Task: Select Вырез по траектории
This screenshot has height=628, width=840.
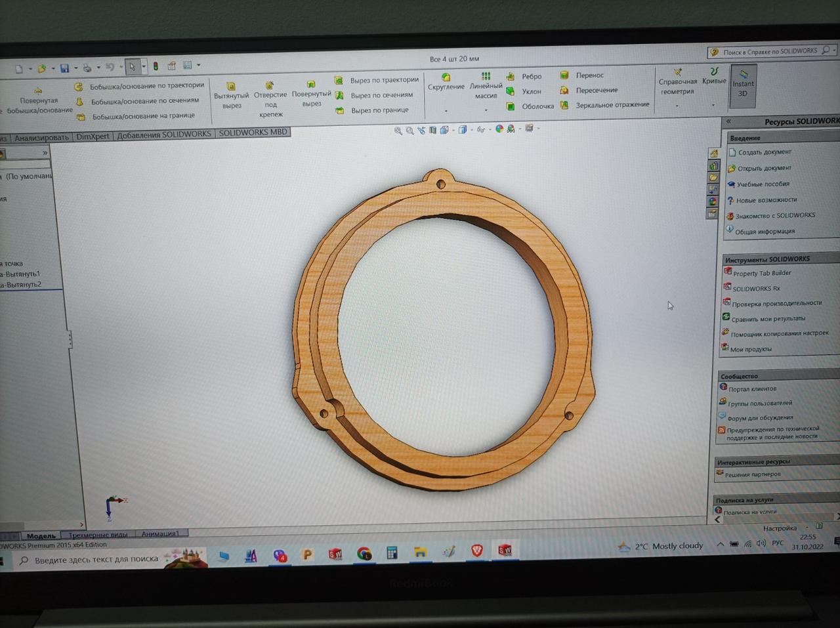Action: pos(377,80)
